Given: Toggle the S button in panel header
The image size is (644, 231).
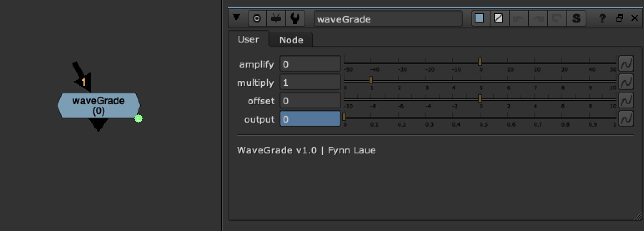Looking at the screenshot, I should point(576,18).
